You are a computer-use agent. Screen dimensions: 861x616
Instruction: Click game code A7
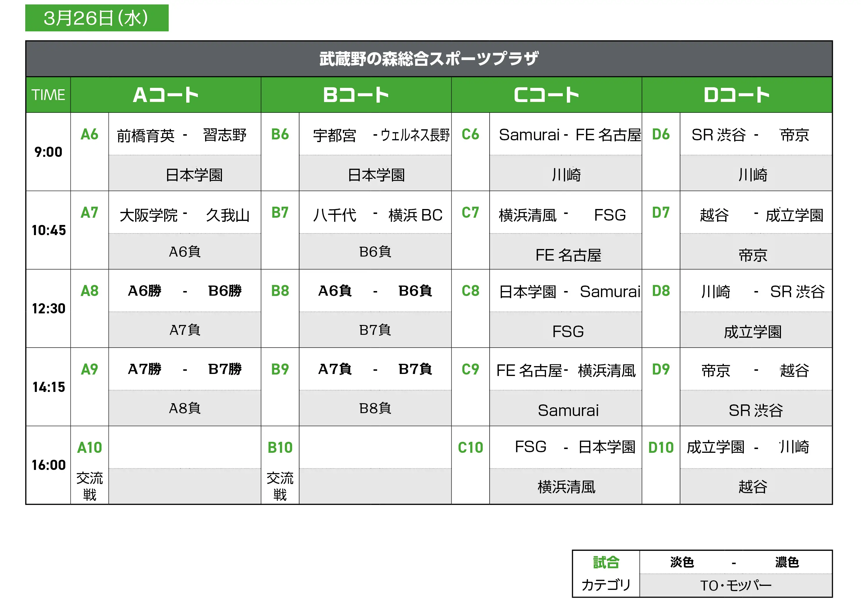point(90,212)
